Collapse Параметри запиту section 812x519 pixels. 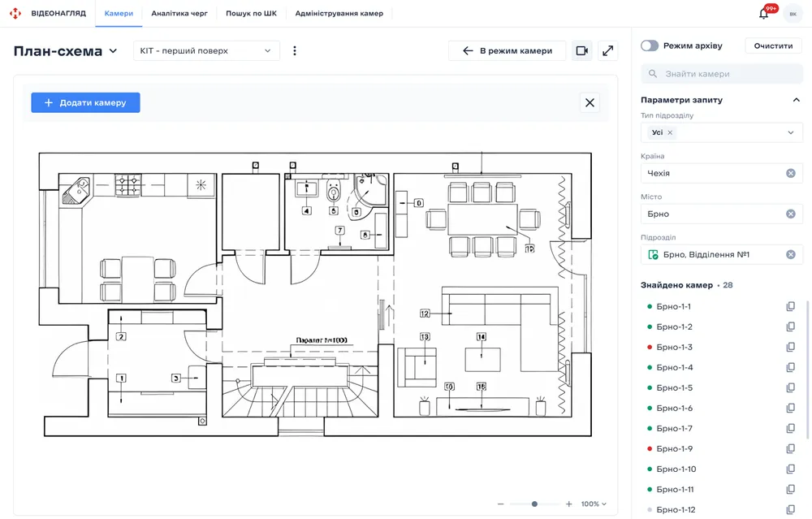point(796,100)
